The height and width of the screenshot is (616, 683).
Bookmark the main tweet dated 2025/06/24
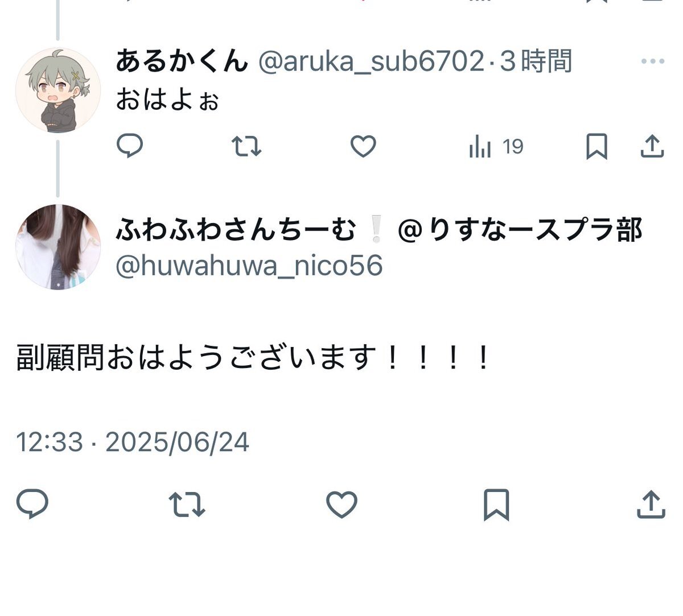coord(496,505)
